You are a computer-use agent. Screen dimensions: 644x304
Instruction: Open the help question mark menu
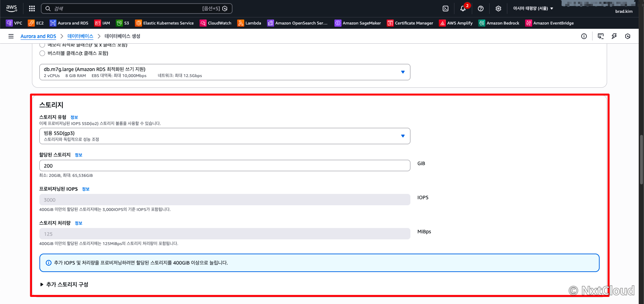pos(481,9)
